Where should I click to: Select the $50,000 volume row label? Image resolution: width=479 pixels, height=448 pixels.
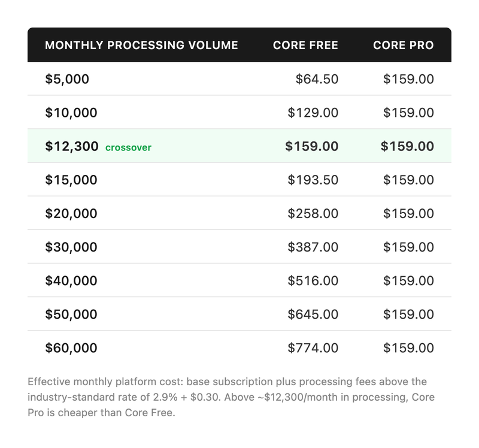coord(71,314)
